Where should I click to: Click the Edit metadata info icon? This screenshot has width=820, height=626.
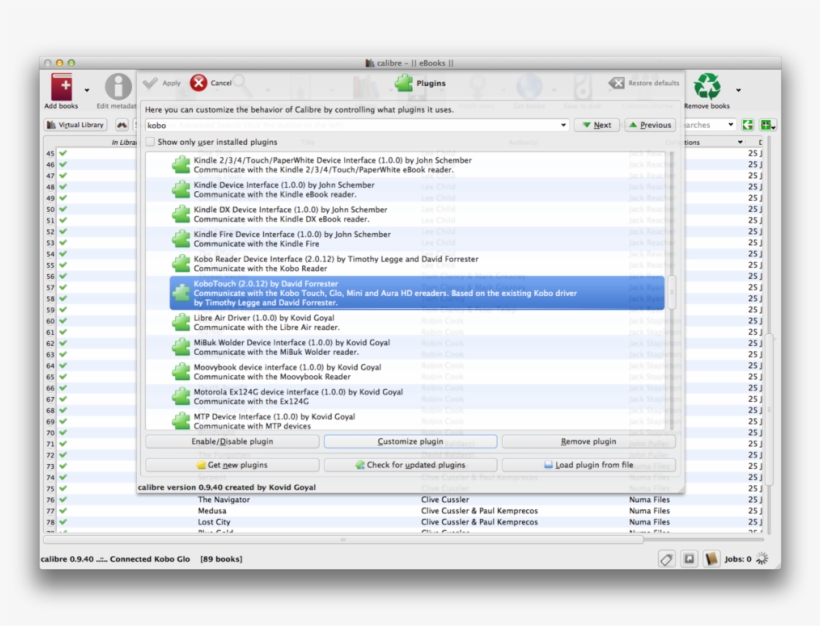click(119, 86)
